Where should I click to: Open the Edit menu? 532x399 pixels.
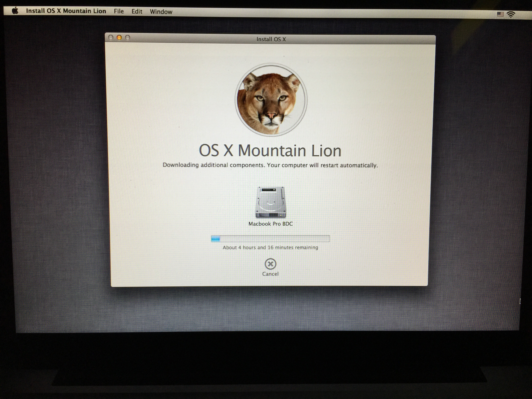click(x=137, y=12)
